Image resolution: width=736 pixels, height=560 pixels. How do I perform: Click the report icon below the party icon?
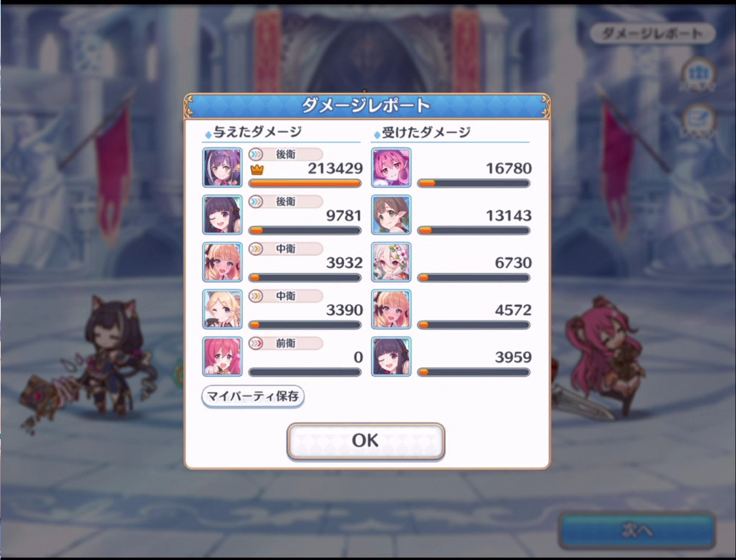tap(699, 121)
